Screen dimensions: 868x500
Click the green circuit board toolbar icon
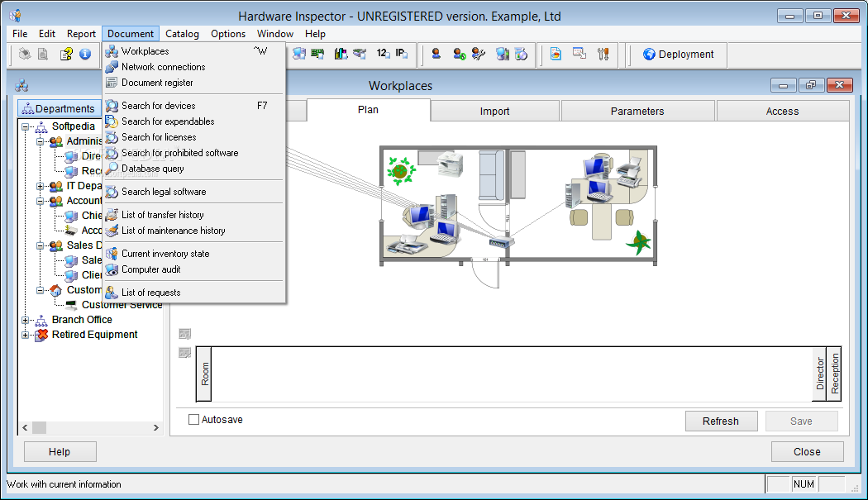(317, 54)
